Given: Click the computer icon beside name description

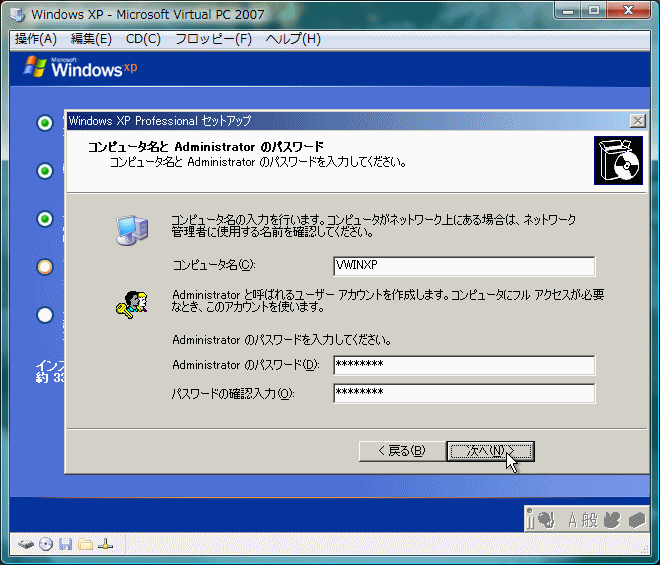Looking at the screenshot, I should coord(132,230).
